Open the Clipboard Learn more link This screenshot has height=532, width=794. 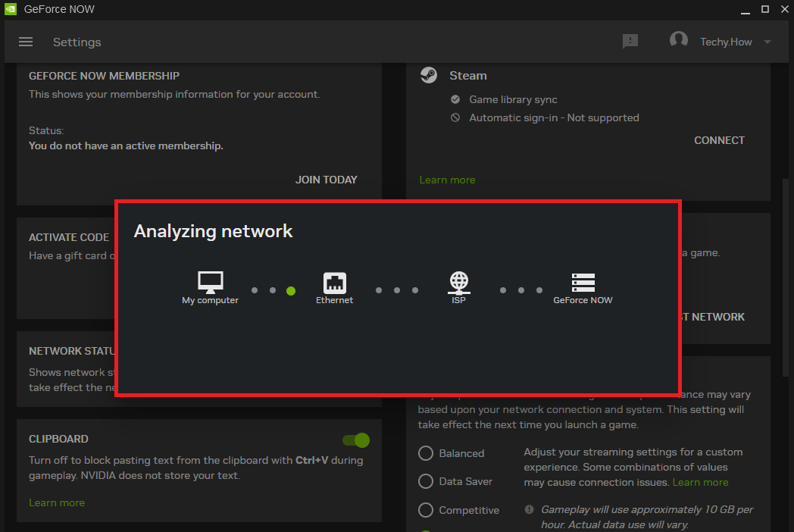click(57, 502)
